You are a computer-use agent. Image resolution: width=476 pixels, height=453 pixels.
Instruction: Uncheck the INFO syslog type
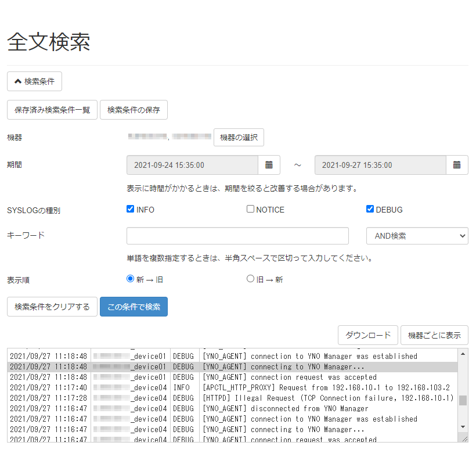[130, 208]
